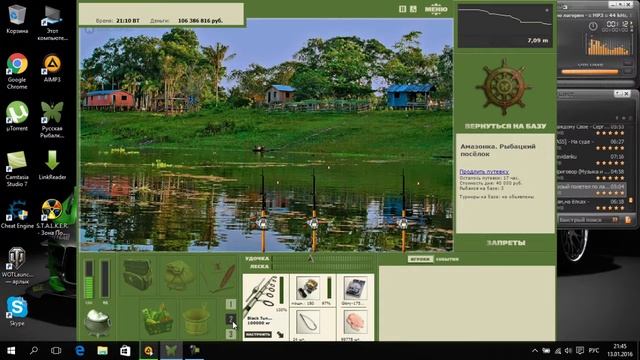Open the green rucksack inventory icon

pyautogui.click(x=178, y=276)
